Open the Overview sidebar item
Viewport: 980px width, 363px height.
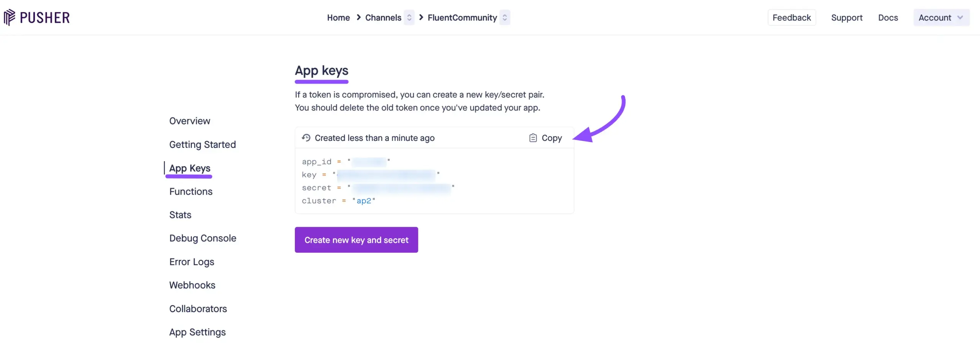coord(189,121)
